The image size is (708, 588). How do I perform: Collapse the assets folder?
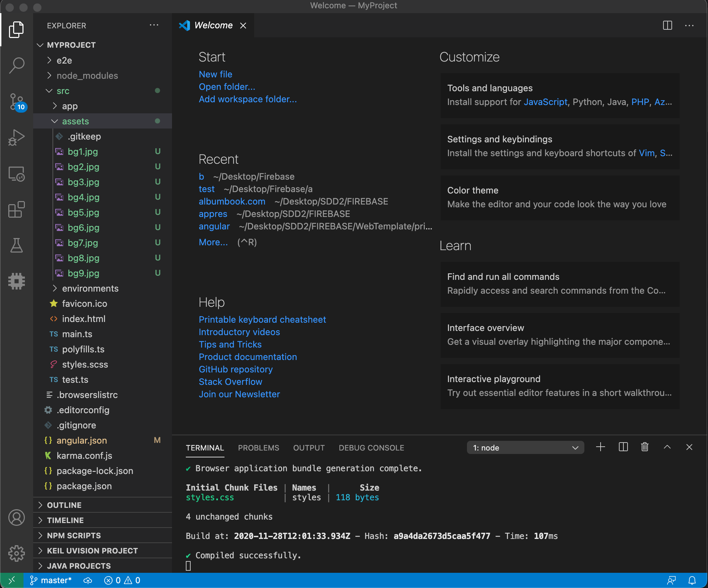[75, 121]
